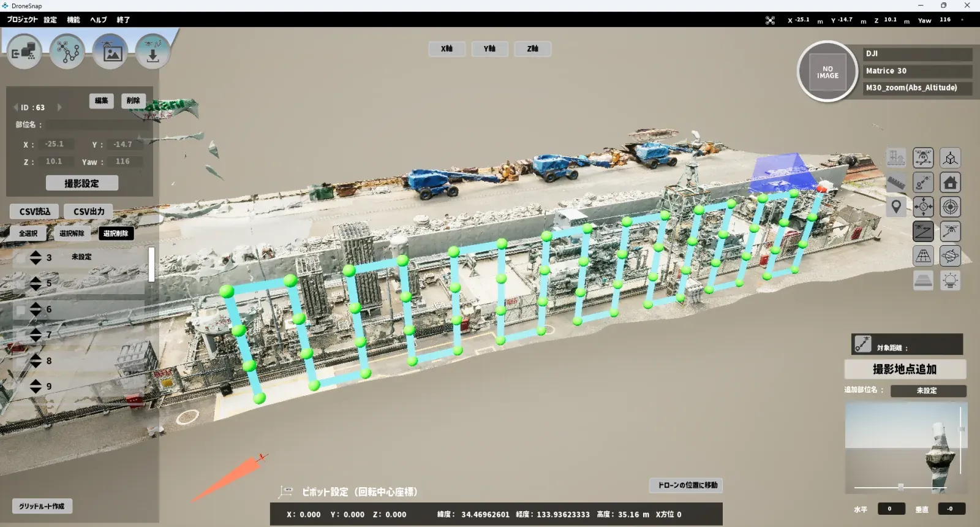This screenshot has width=980, height=527.
Task: Click the 3D cube axis icon
Action: coord(950,158)
